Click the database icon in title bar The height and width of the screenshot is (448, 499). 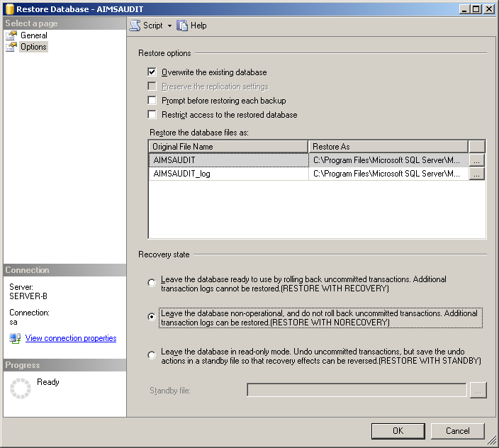(x=9, y=9)
